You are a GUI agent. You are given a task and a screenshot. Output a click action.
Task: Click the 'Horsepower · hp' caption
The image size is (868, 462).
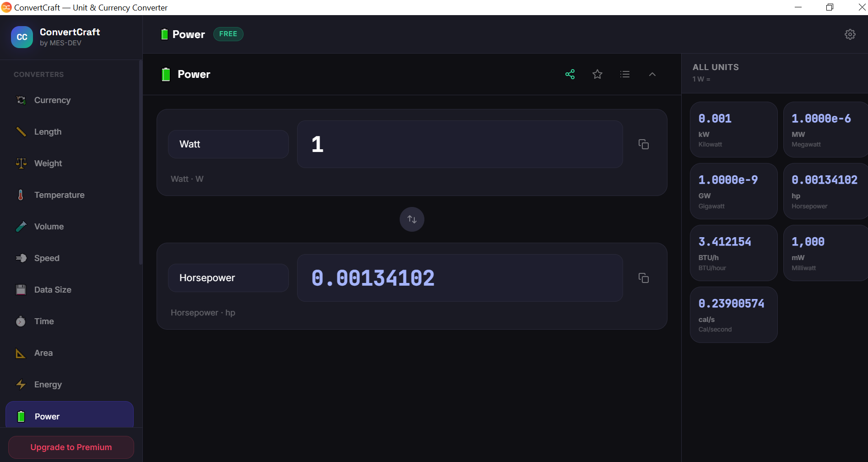pos(203,313)
